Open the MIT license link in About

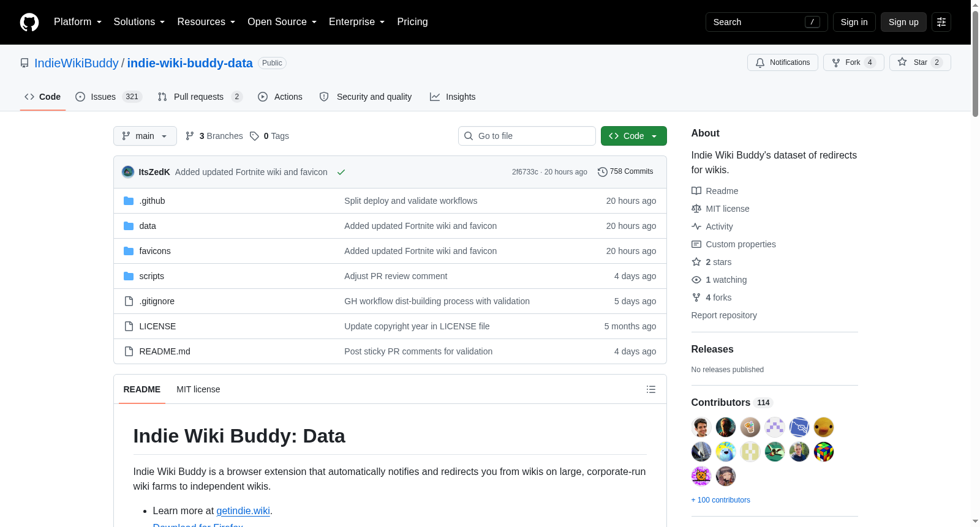(x=720, y=209)
